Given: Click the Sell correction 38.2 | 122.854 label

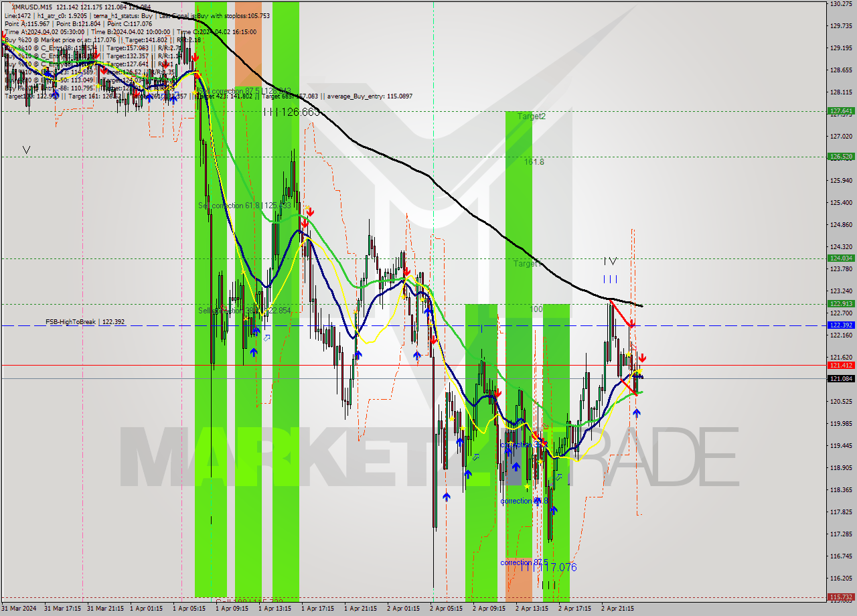Looking at the screenshot, I should (245, 311).
